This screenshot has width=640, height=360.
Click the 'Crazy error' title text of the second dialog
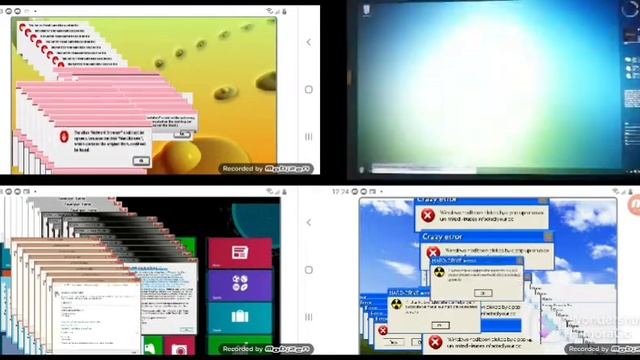click(442, 237)
